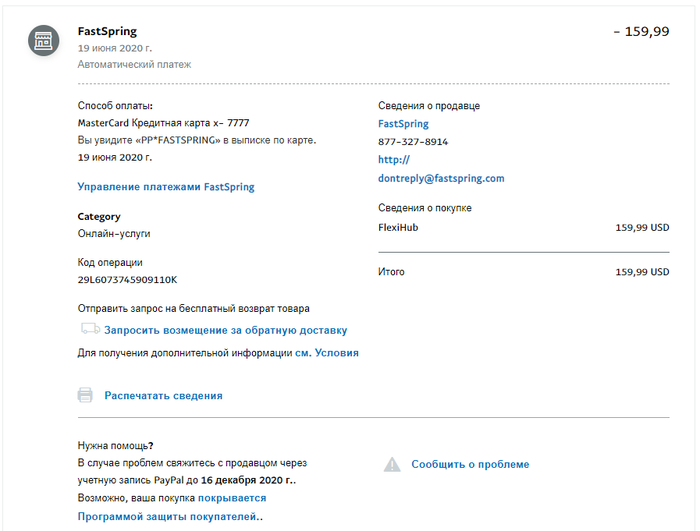
Task: Open the см. Условия link
Action: point(327,353)
